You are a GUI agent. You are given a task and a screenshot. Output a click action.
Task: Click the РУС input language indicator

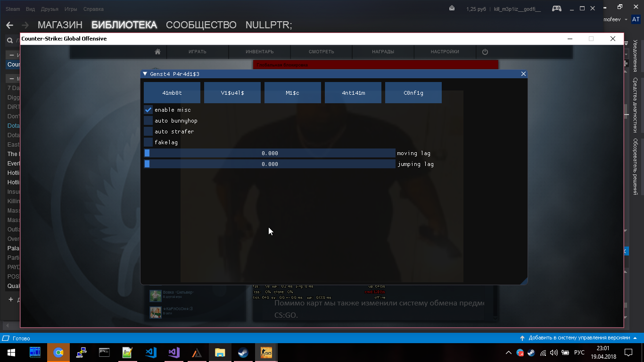579,353
